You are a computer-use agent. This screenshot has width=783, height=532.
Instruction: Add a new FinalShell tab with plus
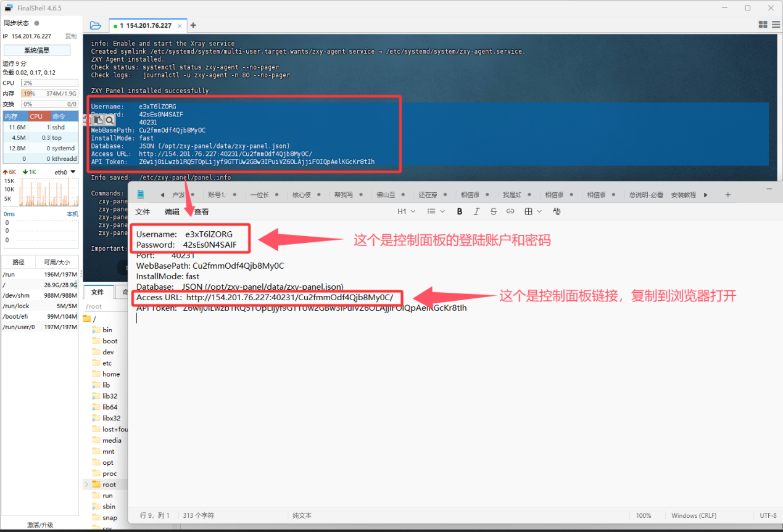[x=193, y=25]
